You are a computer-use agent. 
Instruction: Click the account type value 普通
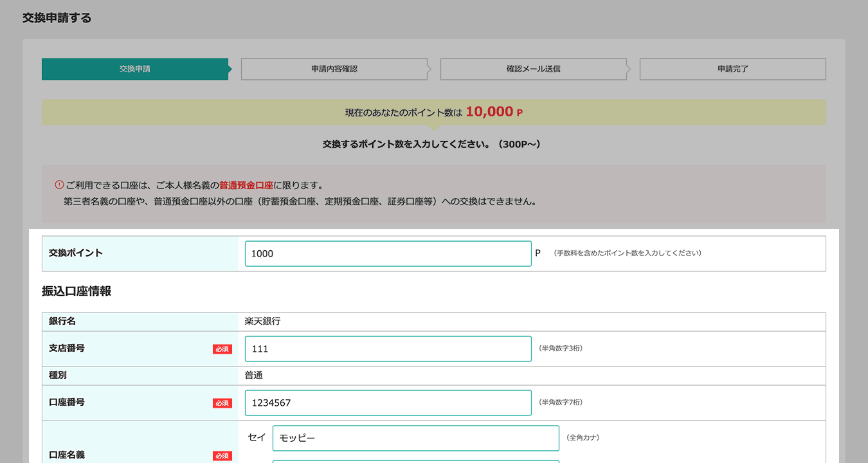pyautogui.click(x=254, y=376)
